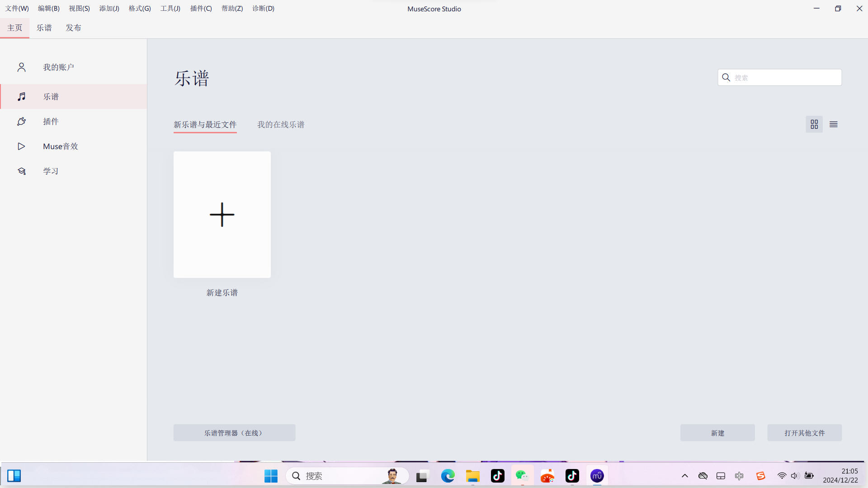Switch to the top 乐谱 tab
The width and height of the screenshot is (868, 488).
tap(44, 28)
